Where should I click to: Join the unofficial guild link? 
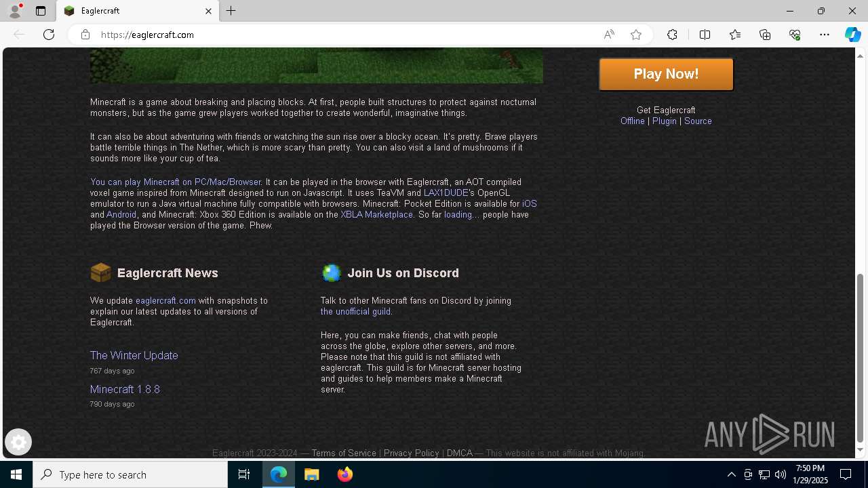coord(355,311)
